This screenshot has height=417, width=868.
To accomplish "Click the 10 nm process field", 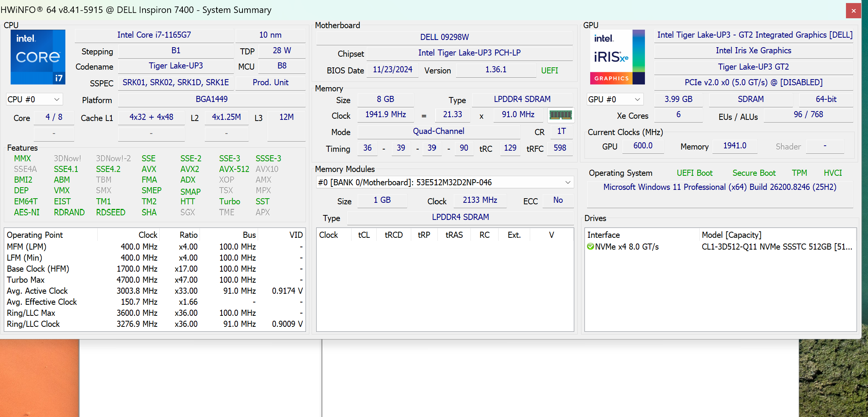I will pyautogui.click(x=271, y=35).
